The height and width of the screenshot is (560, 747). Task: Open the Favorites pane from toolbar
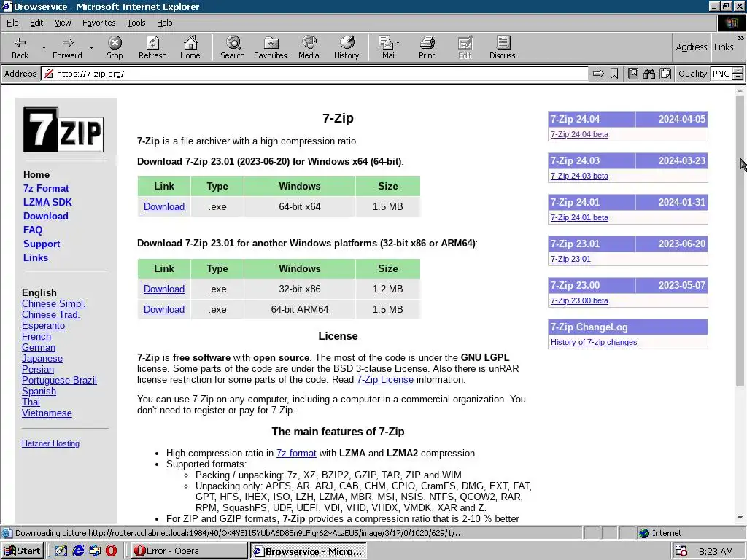(x=271, y=47)
